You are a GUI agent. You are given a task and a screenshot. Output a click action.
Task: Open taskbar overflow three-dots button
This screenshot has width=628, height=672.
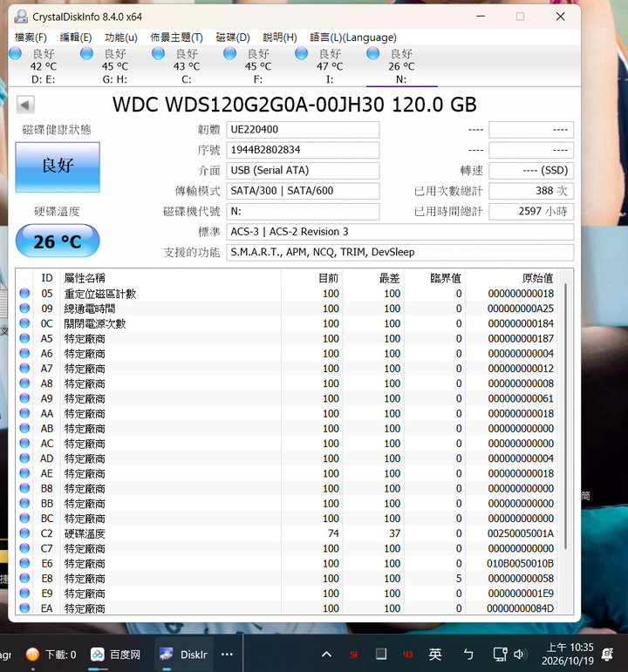click(x=227, y=655)
